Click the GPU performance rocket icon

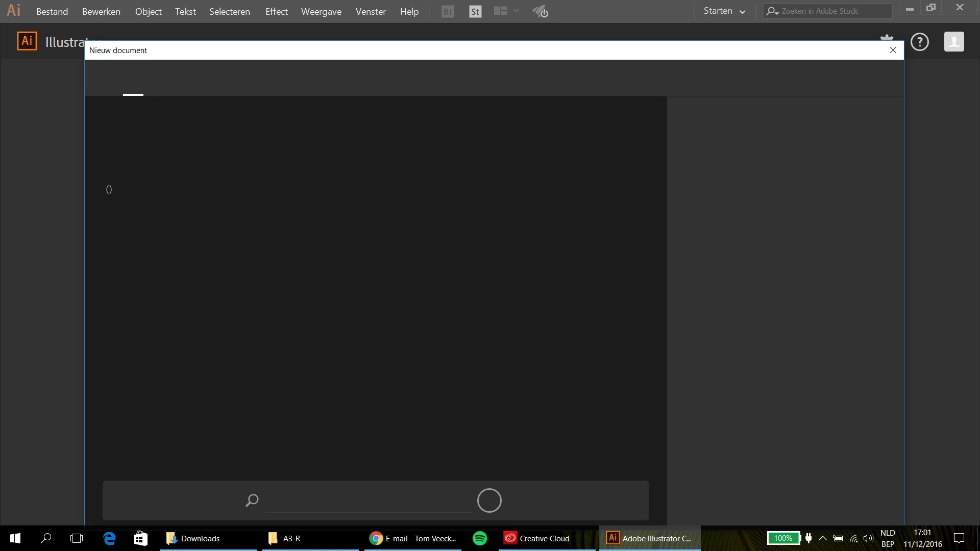click(x=540, y=11)
